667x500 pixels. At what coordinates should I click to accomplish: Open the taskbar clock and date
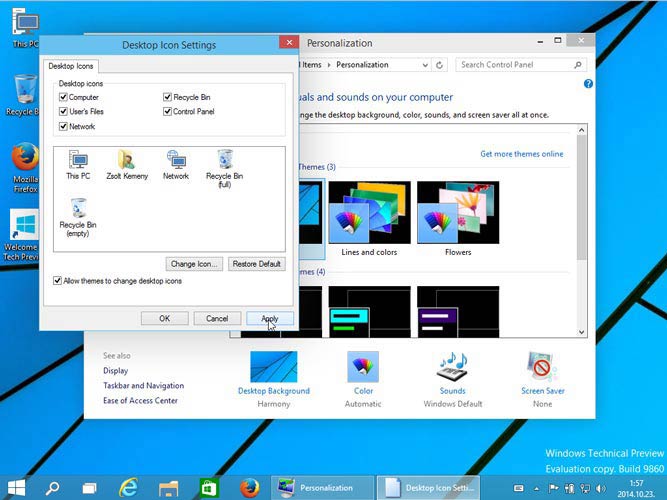[636, 489]
